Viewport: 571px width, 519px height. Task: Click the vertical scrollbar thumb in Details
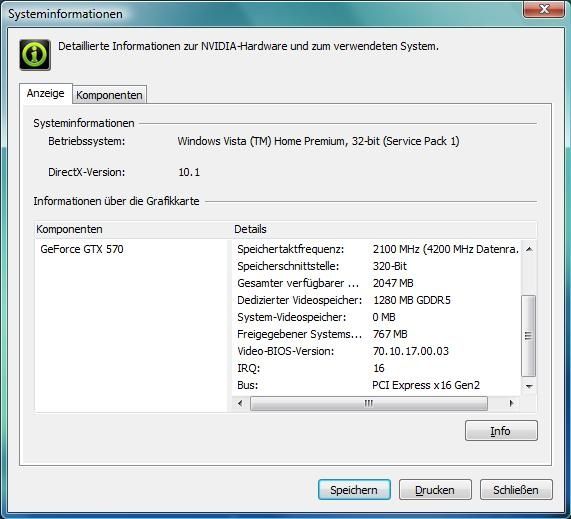click(529, 335)
